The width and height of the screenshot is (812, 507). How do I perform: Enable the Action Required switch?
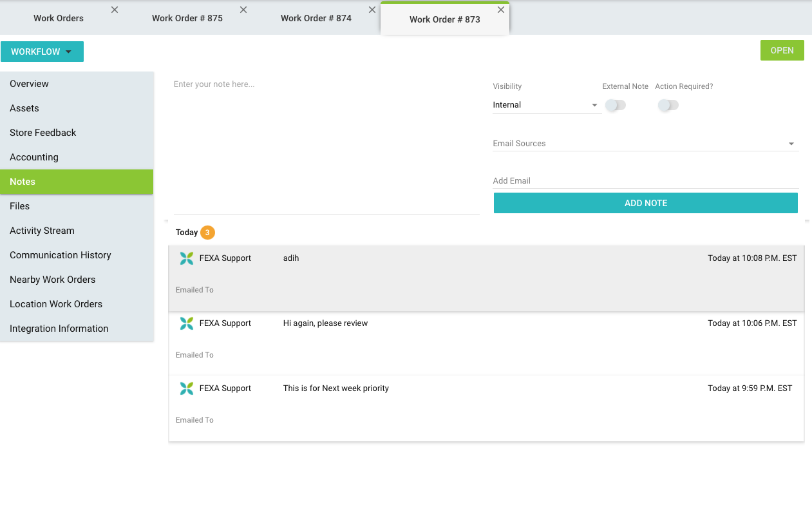tap(668, 105)
